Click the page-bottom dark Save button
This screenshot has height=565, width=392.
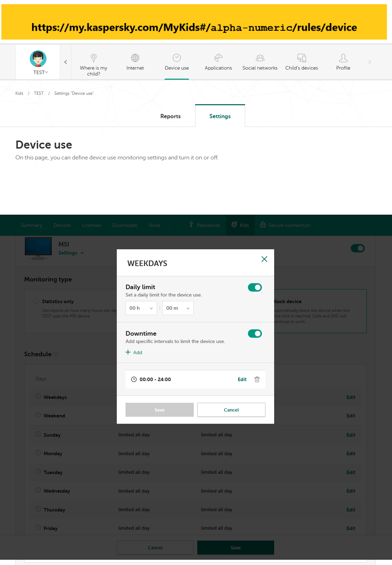[236, 548]
